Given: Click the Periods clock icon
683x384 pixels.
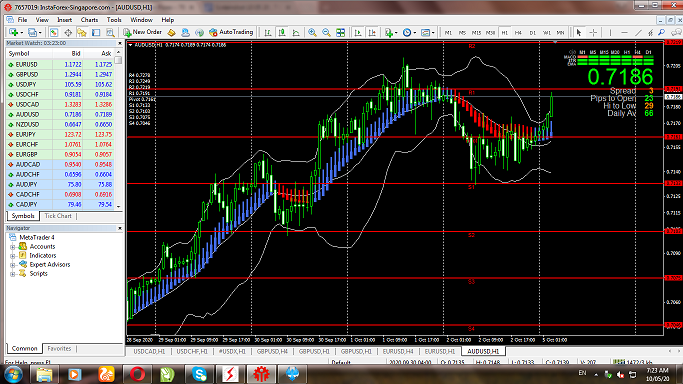Looking at the screenshot, I should click(407, 32).
